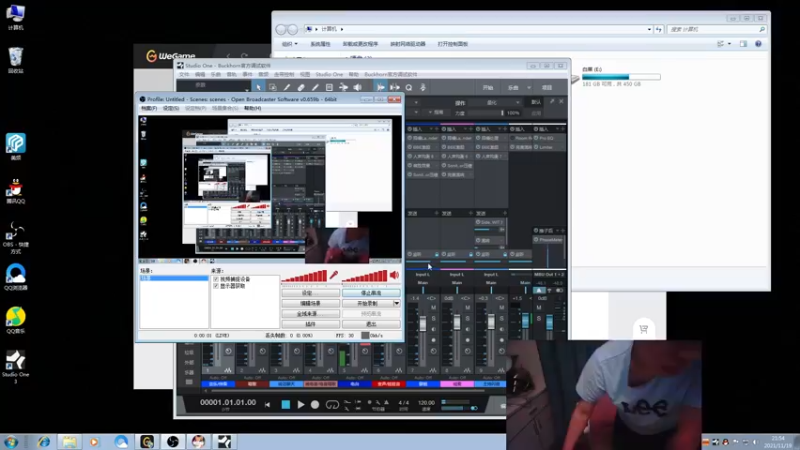Screen dimensions: 800x450
Task: Mute mixer channel 7 with its M button
Action: pyautogui.click(x=433, y=307)
